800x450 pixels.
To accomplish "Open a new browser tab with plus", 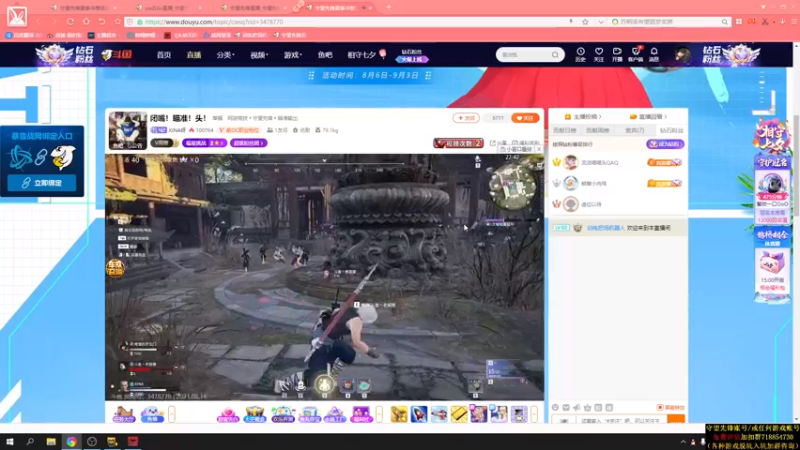I will click(389, 8).
